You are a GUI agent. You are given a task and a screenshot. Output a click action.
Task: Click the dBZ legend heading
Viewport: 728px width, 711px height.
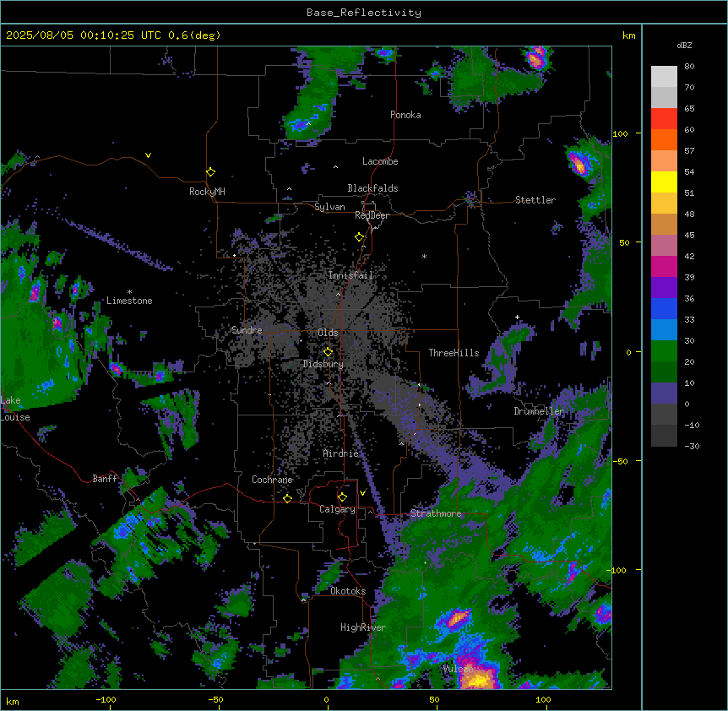click(x=684, y=46)
